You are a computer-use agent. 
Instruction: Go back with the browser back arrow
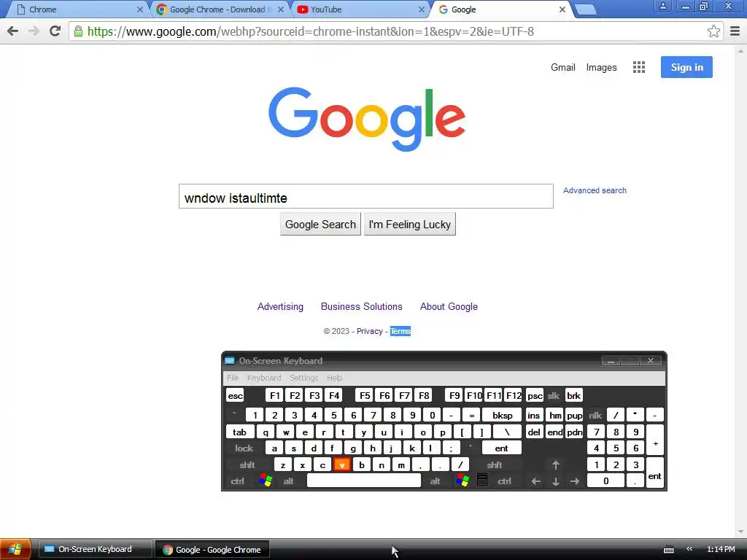coord(13,31)
